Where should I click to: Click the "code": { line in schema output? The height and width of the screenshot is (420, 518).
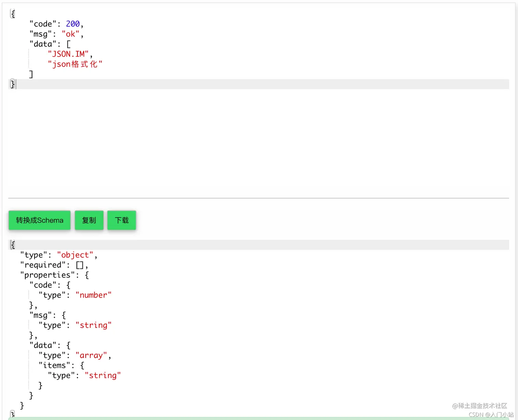click(x=50, y=285)
